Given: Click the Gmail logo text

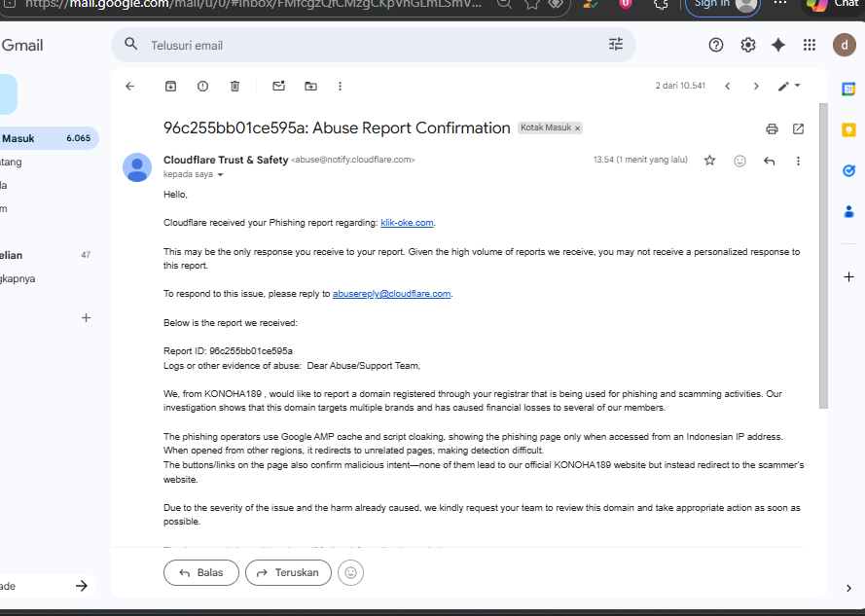Looking at the screenshot, I should tap(22, 46).
